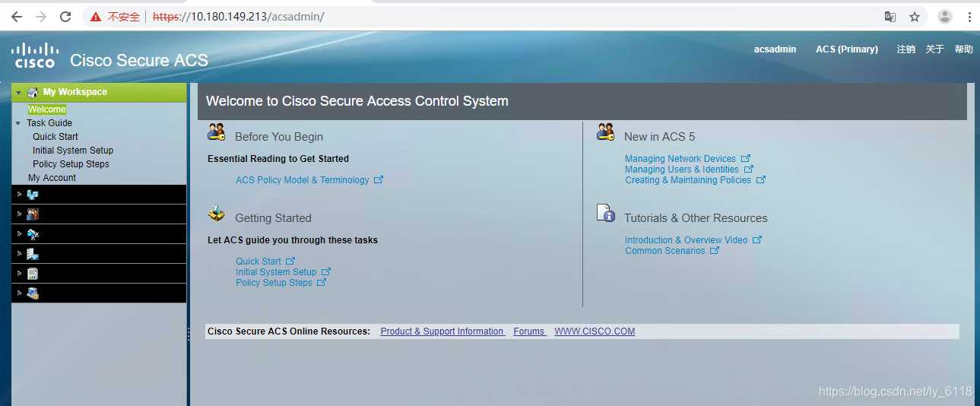Image resolution: width=980 pixels, height=406 pixels.
Task: Collapse the Task Guide tree arrow
Action: click(18, 123)
